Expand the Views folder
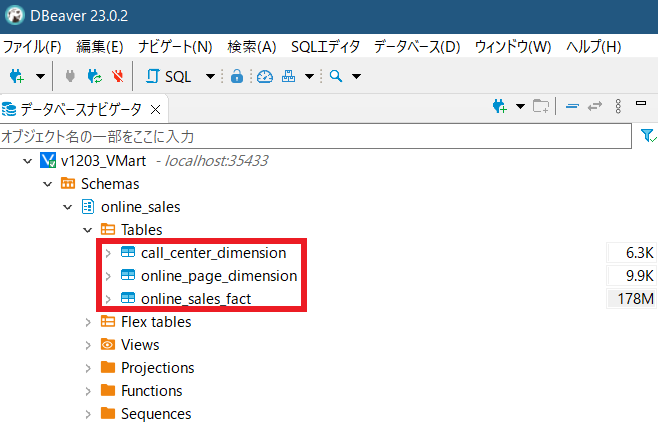The width and height of the screenshot is (658, 425). (x=88, y=345)
